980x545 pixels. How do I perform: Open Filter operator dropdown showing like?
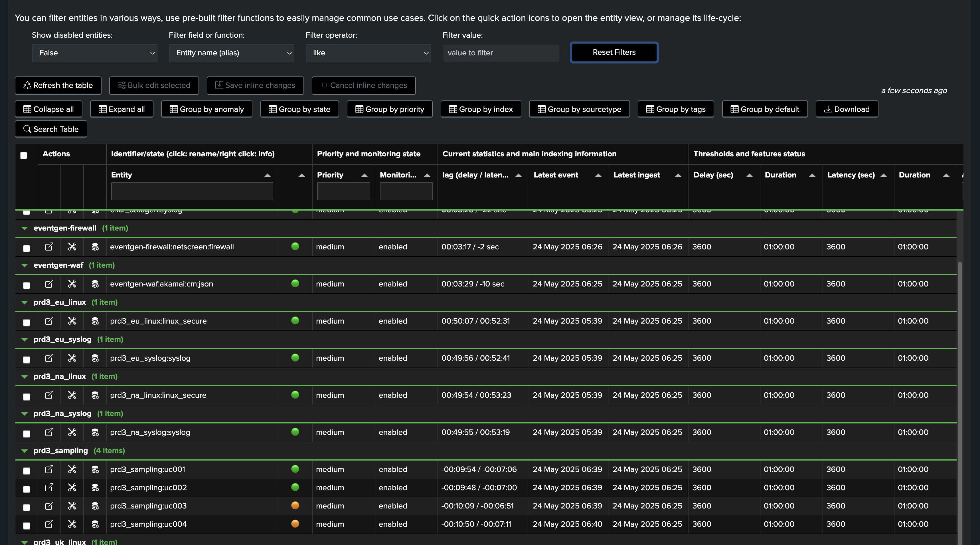click(368, 53)
